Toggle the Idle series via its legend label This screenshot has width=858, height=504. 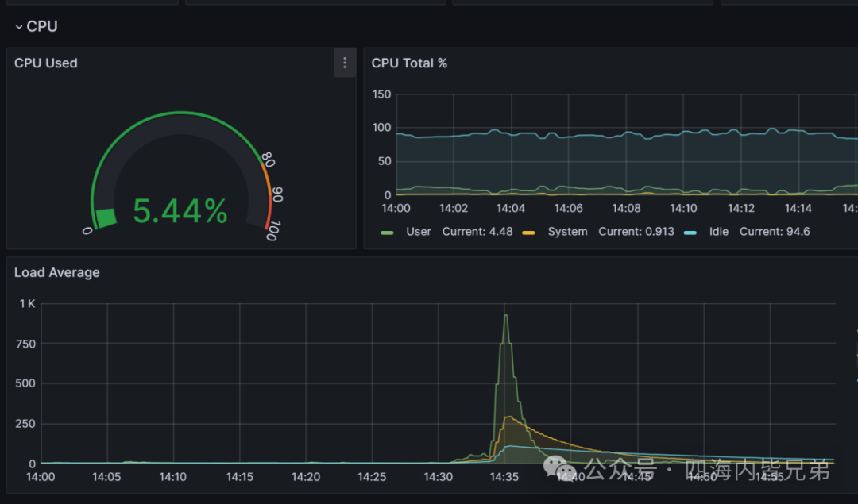[x=719, y=232]
